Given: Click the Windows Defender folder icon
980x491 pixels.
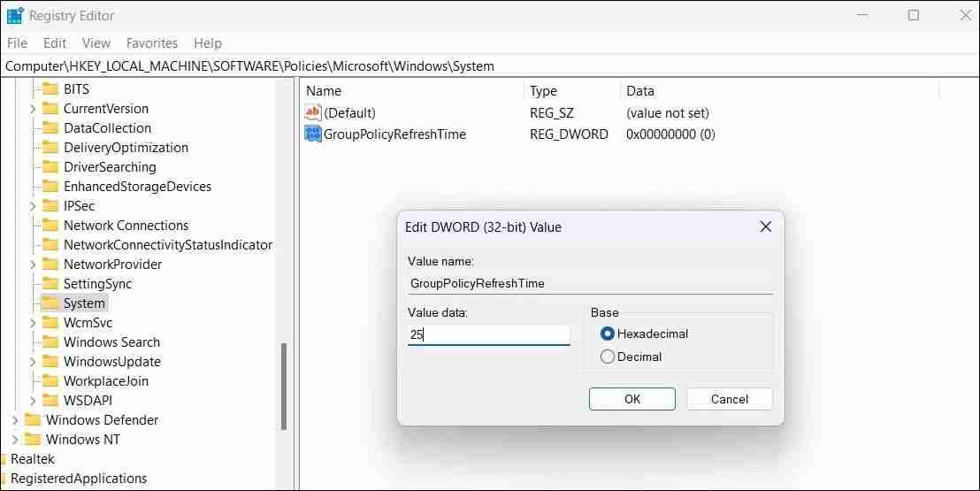Looking at the screenshot, I should point(33,419).
